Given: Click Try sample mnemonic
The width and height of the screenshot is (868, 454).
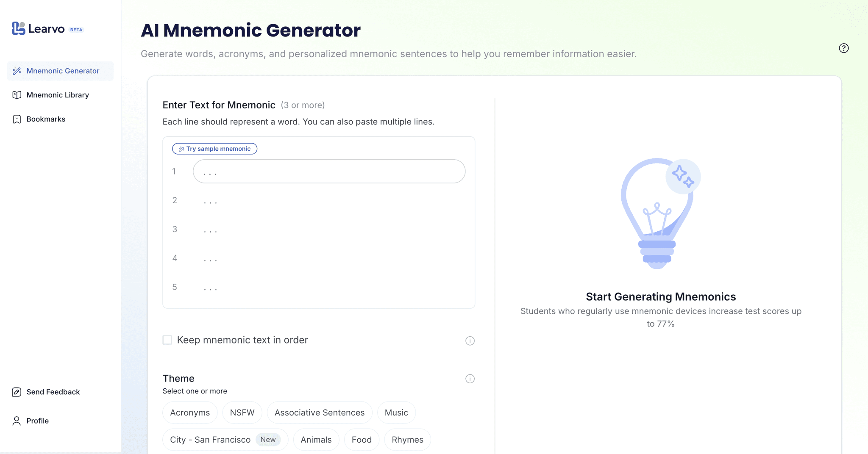Looking at the screenshot, I should (214, 148).
